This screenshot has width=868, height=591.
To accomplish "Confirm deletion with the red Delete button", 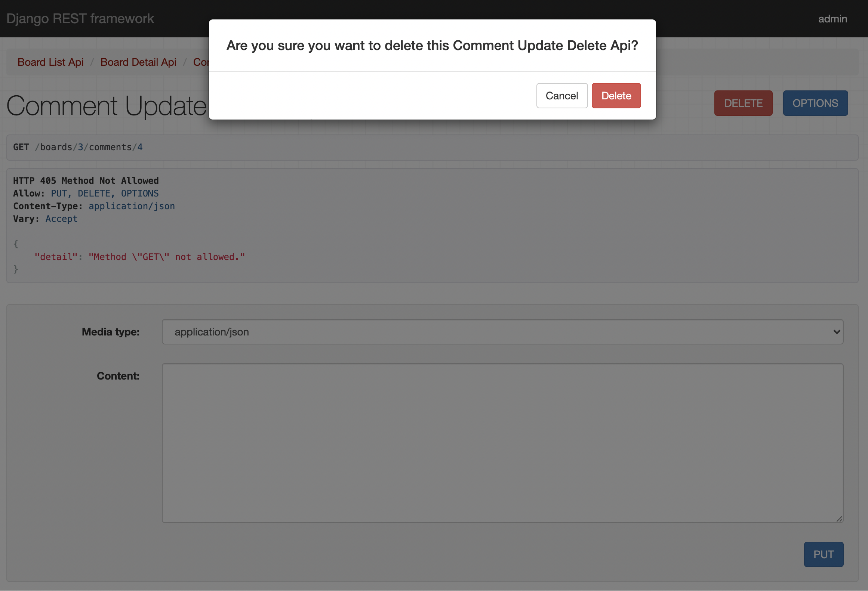I will (616, 96).
